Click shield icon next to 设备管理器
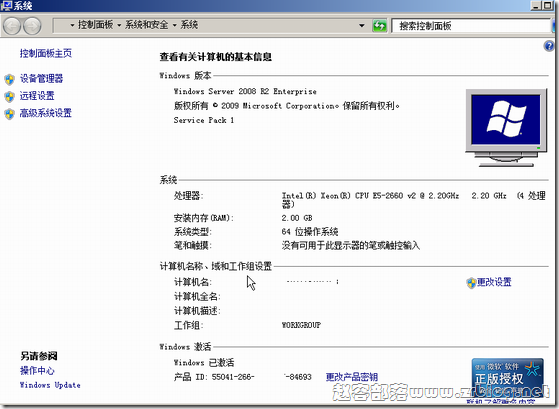Image resolution: width=559 pixels, height=409 pixels. [x=10, y=79]
